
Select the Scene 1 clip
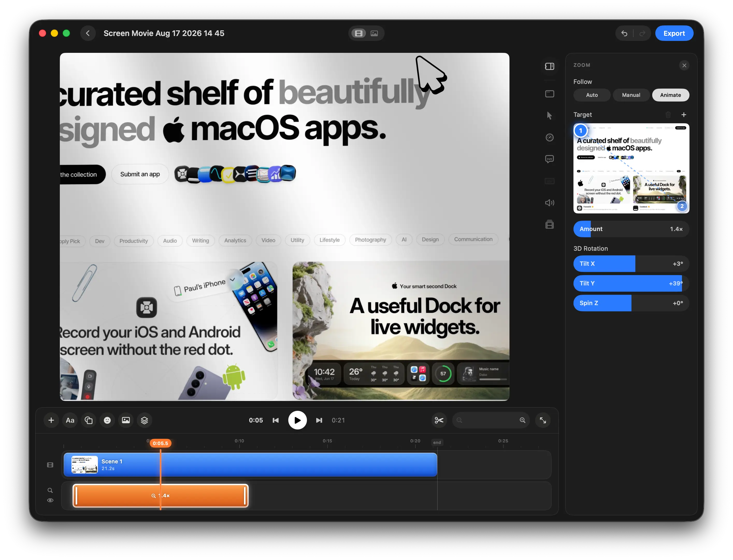coord(250,465)
